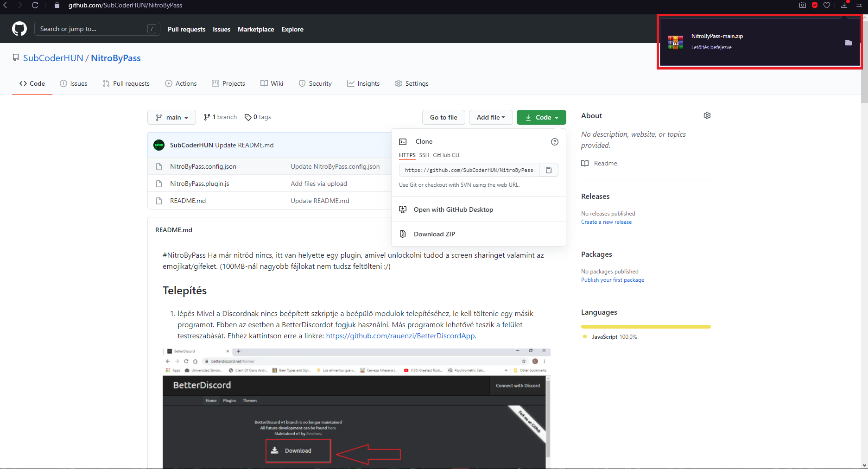Click Create a new release link
Viewport: 868px width, 469px height.
[x=606, y=222]
